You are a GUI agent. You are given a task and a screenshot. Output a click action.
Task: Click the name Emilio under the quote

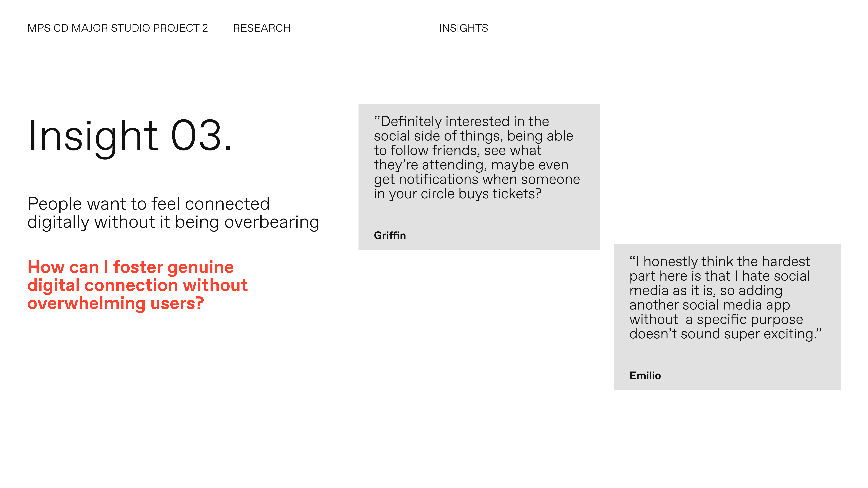coord(645,375)
